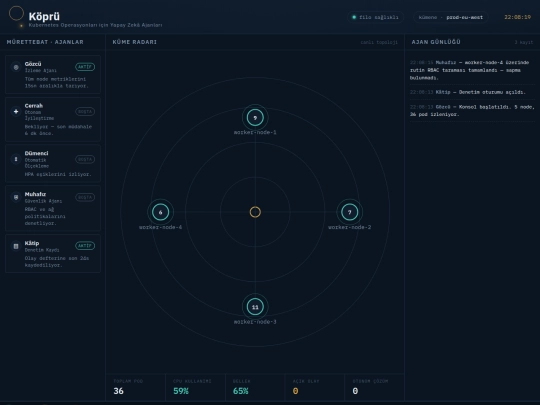Open the küme prod-eu-west selector
Screen dimensions: 540x405
pos(450,17)
